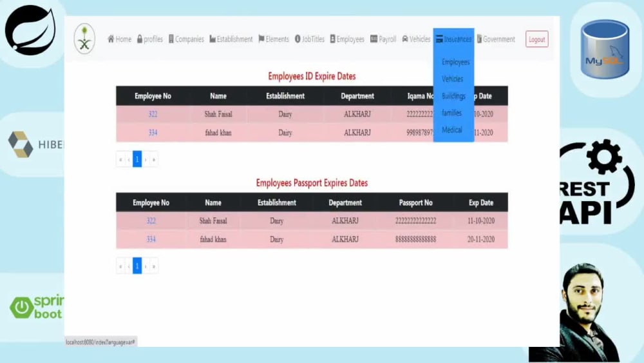644x363 pixels.
Task: Click Establishment header in ID Expire table
Action: [x=285, y=96]
